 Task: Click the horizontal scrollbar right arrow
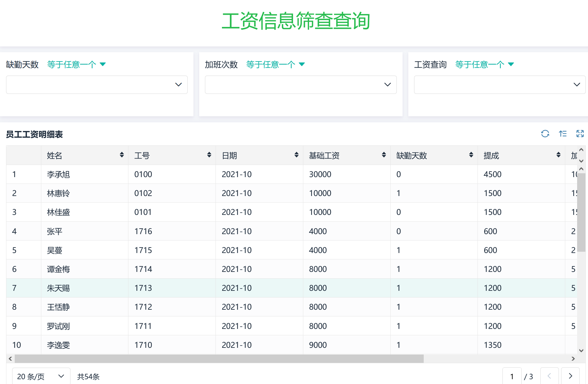[x=573, y=359]
